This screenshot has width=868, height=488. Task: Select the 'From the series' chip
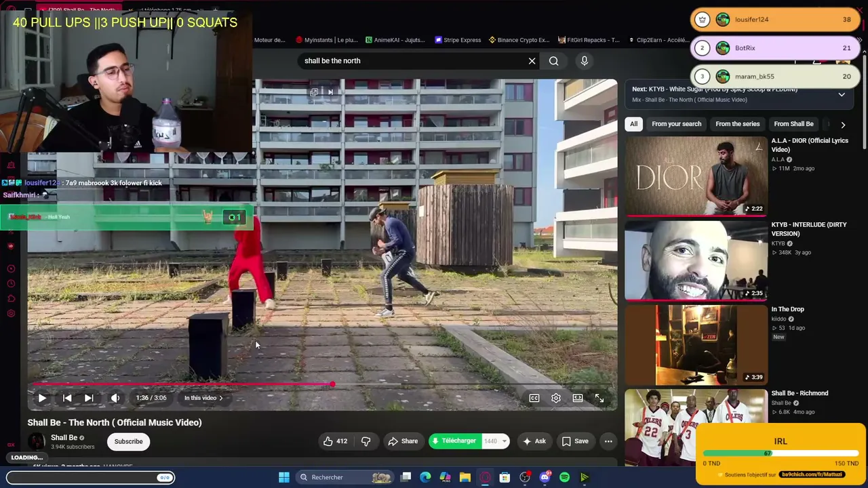click(738, 124)
